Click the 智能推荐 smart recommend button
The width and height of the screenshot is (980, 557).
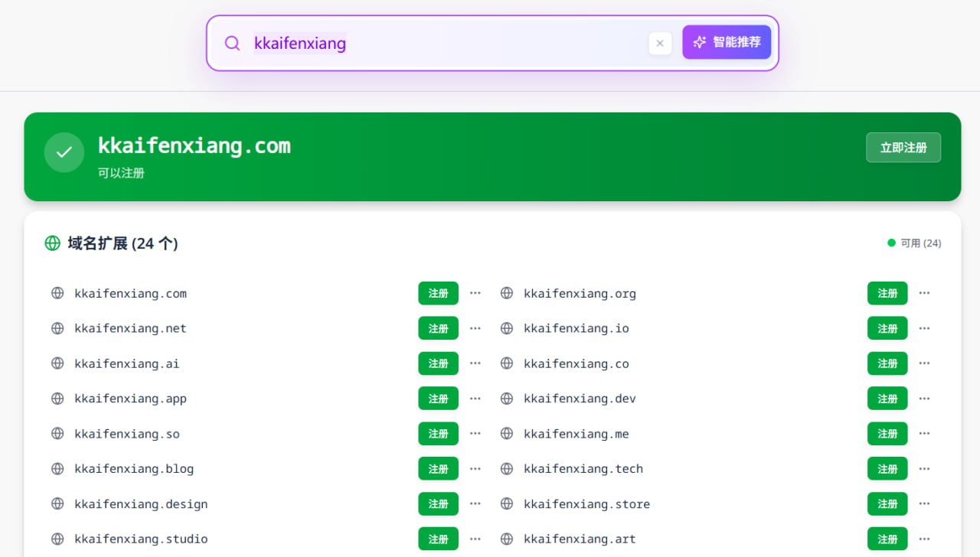[x=727, y=42]
